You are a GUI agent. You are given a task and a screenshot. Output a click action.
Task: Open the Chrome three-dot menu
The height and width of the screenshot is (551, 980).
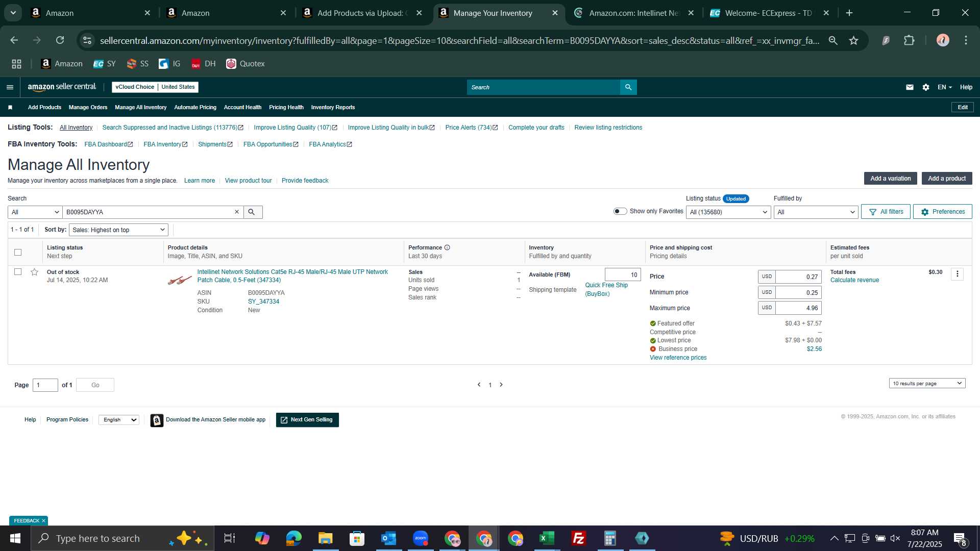[966, 40]
